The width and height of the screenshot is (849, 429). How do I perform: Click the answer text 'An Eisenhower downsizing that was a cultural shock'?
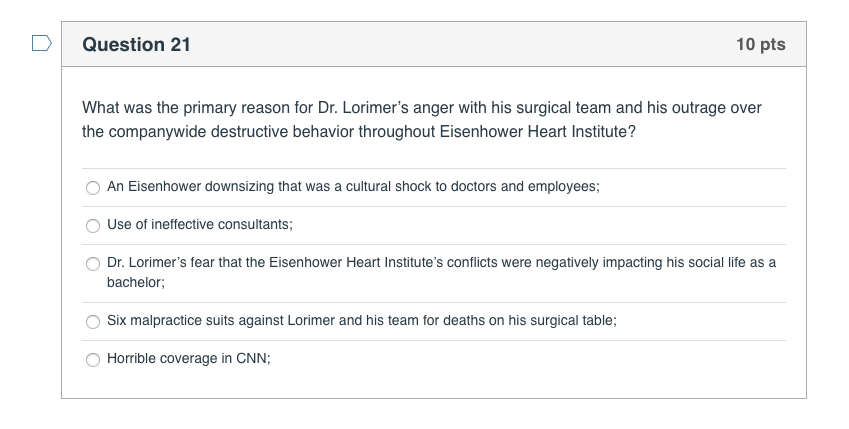[352, 187]
